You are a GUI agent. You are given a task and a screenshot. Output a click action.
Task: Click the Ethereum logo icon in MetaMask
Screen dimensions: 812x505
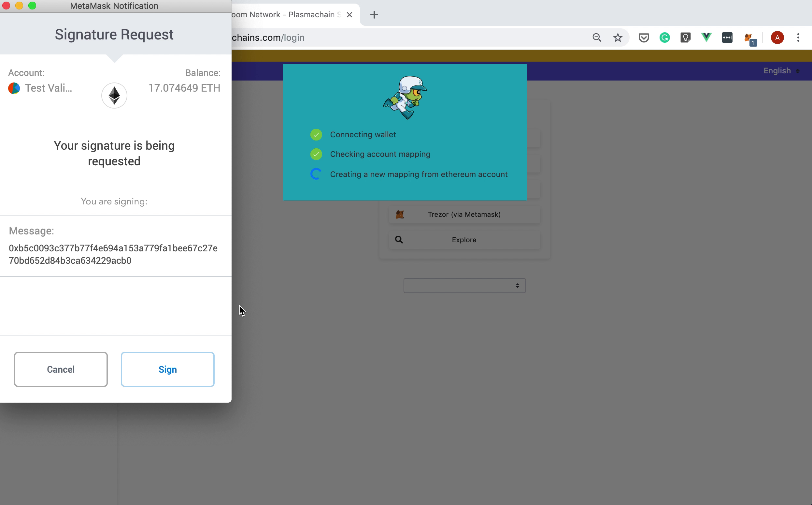pos(114,96)
